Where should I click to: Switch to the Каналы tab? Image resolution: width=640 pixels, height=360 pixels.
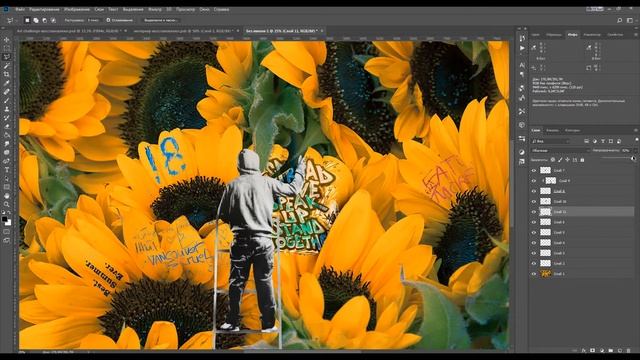(552, 130)
